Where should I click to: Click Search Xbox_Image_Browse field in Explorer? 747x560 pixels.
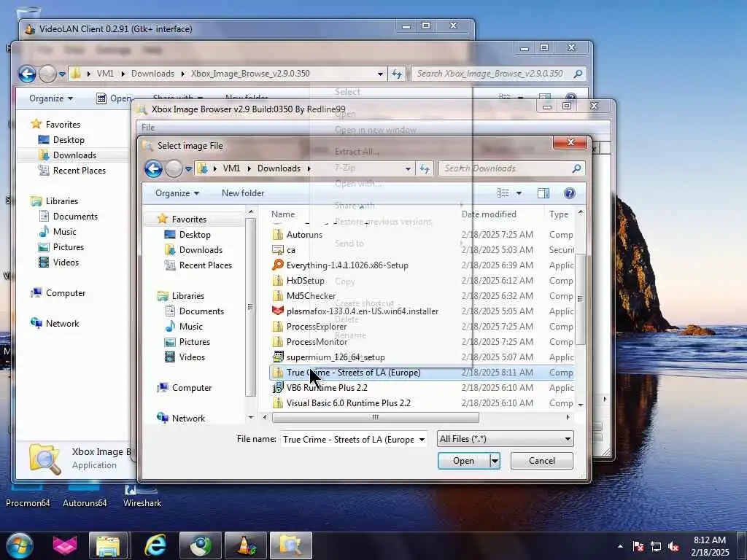click(498, 74)
